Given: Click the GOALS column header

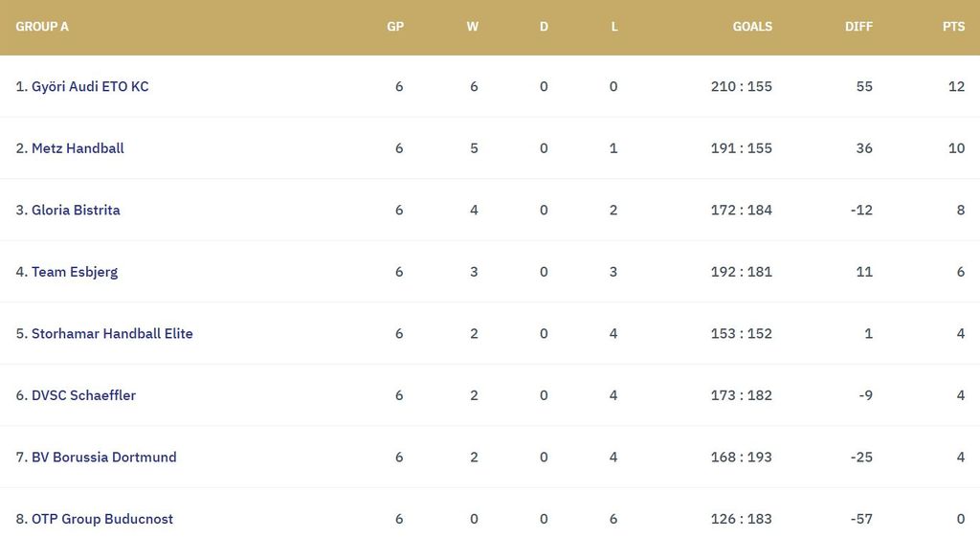Looking at the screenshot, I should click(752, 27).
